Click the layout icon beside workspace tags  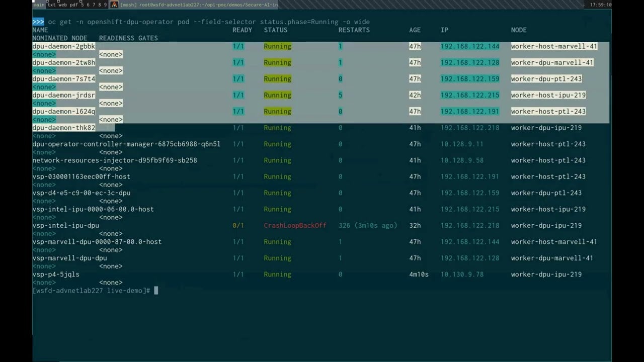(114, 5)
